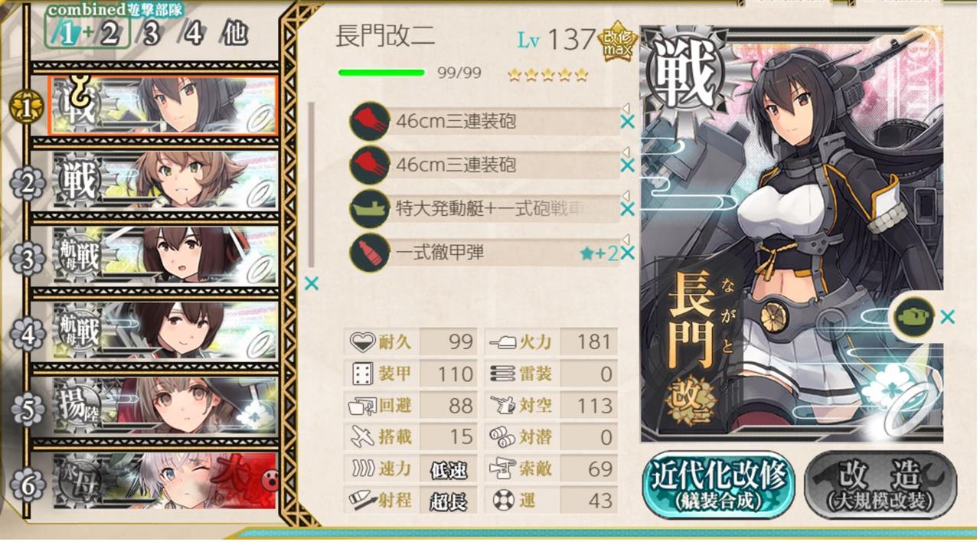Click the flagship number 1 badge
This screenshot has height=542, width=980.
[25, 109]
